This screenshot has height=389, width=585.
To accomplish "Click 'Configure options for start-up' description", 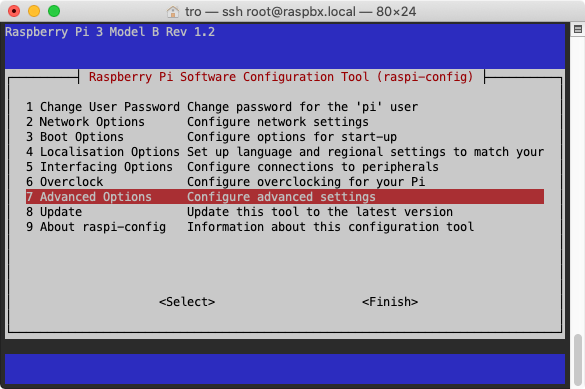I will (292, 137).
